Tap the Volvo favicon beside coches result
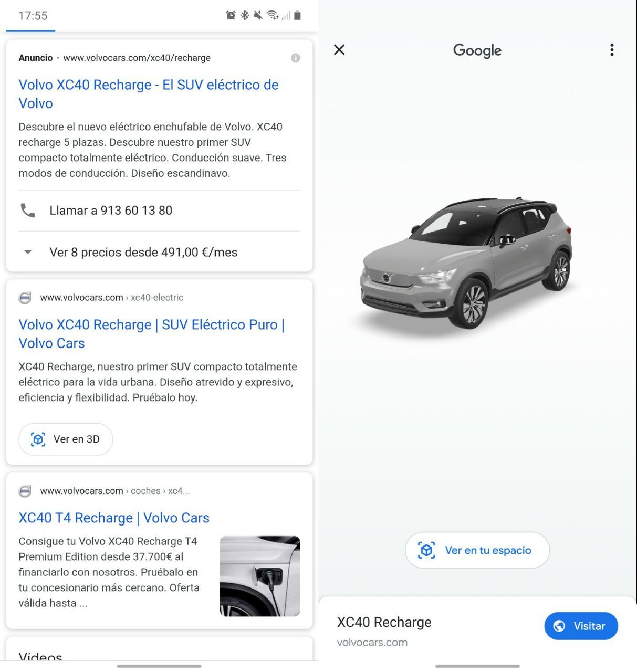Viewport: 637px width, 672px height. [25, 491]
